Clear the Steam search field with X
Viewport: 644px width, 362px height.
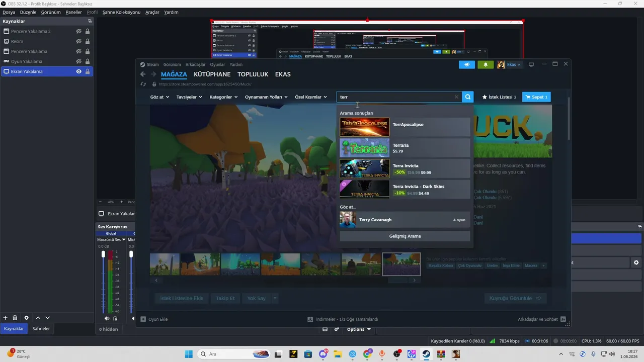click(x=456, y=97)
